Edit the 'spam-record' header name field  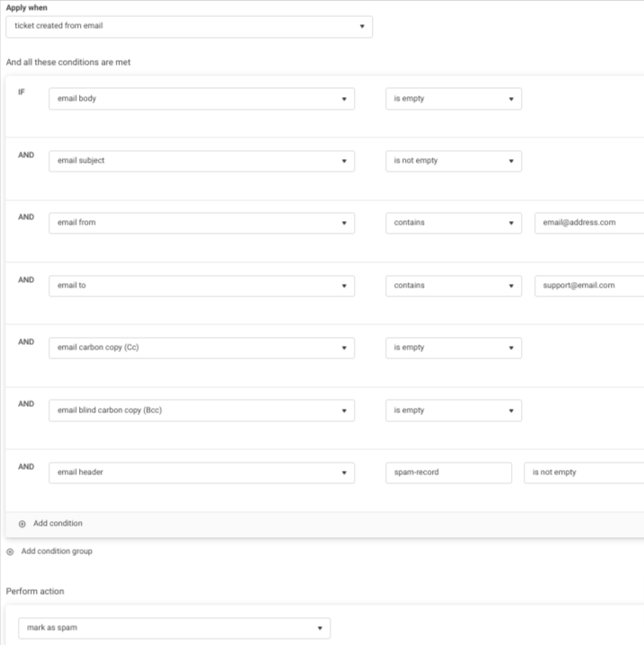pyautogui.click(x=448, y=473)
